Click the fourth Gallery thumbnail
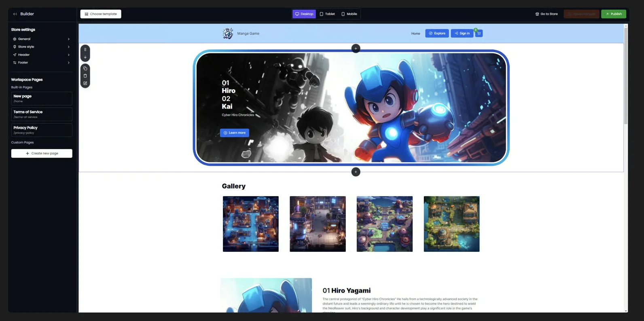This screenshot has height=321, width=644. (x=451, y=224)
